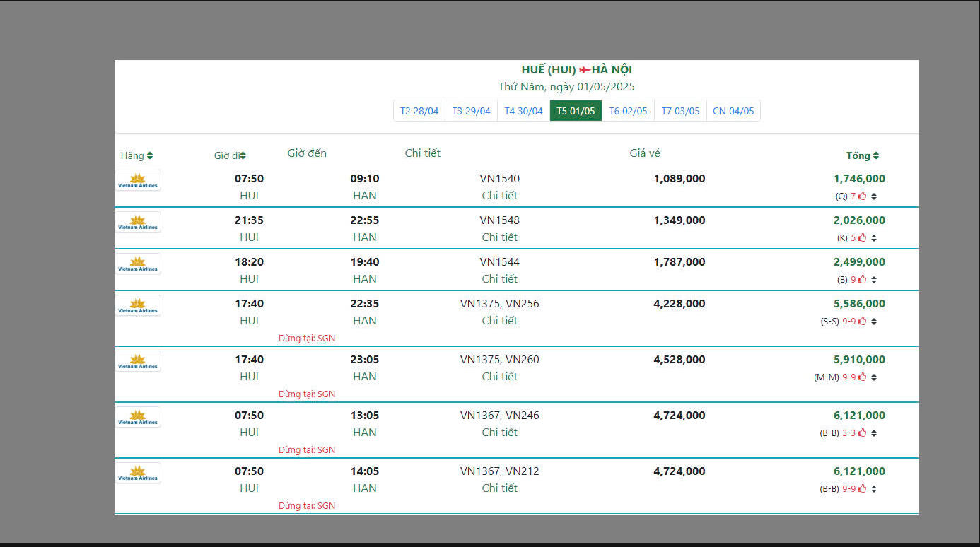Click the thumbs-up icon beside fare class (M-M)
Screen dimensions: 980x547
point(862,377)
